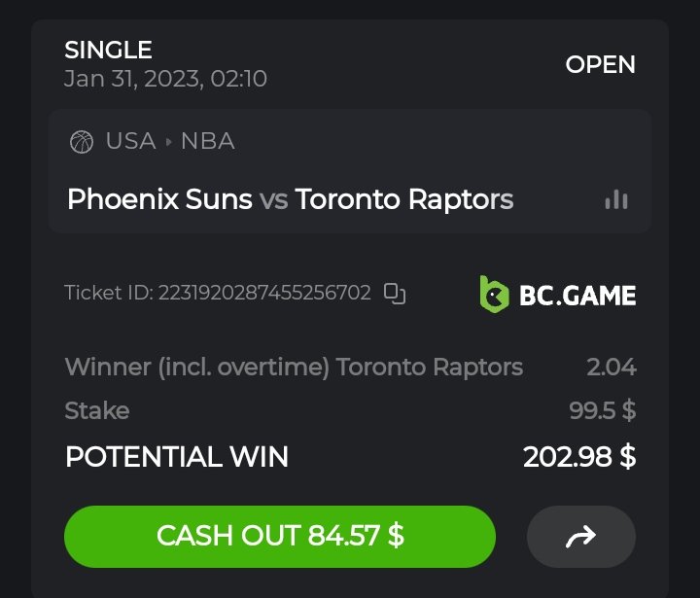The height and width of the screenshot is (598, 700).
Task: Select the USA country breadcrumb
Action: 130,141
